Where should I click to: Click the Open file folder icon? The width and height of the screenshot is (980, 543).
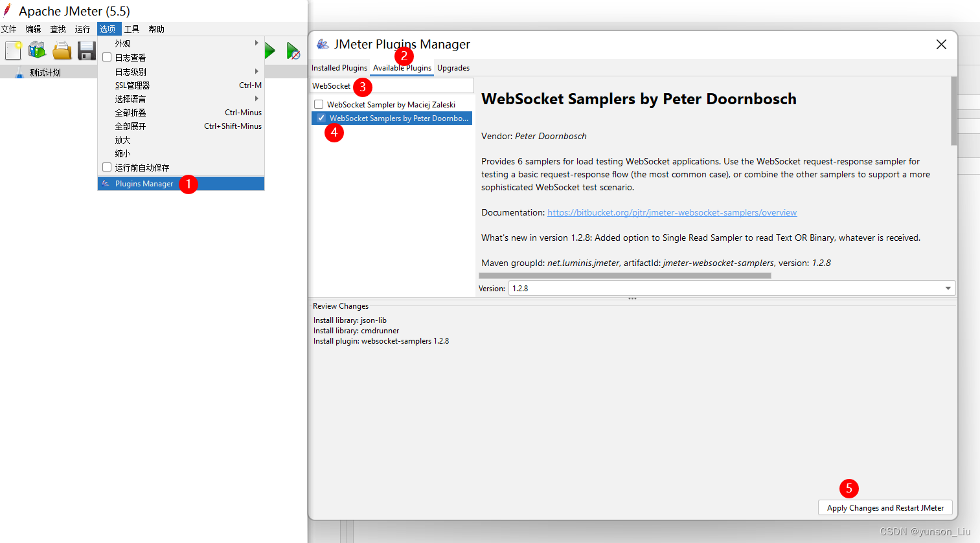62,50
